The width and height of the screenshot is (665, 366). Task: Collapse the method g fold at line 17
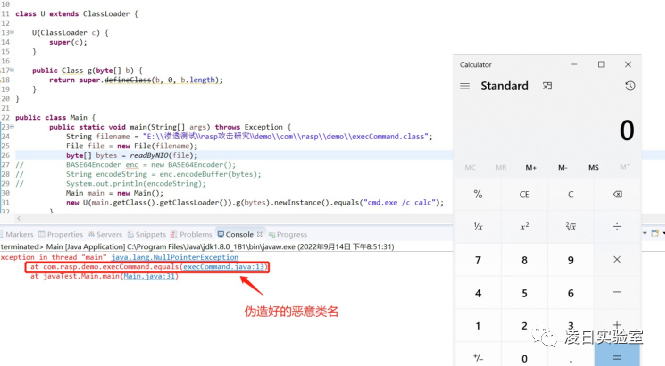11,70
